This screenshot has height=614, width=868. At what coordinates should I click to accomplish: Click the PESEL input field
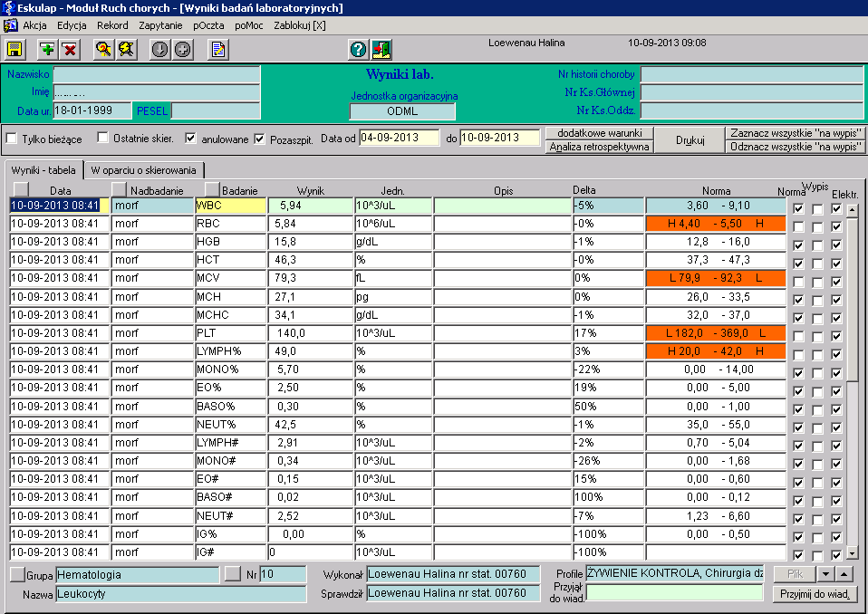[216, 110]
